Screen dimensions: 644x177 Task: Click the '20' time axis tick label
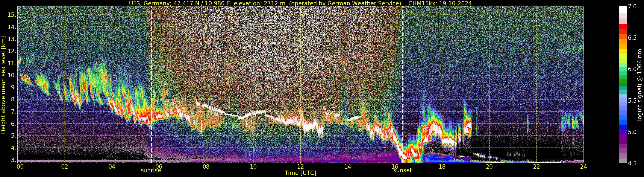pyautogui.click(x=489, y=166)
